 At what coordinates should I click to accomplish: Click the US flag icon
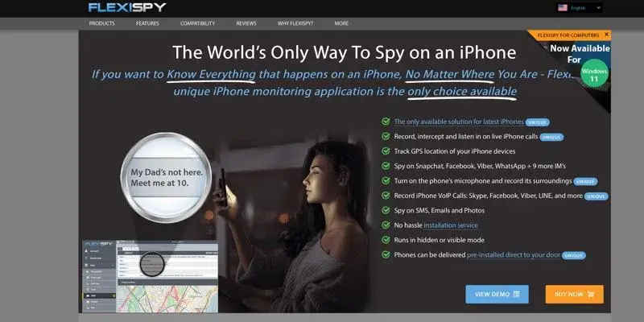click(x=563, y=7)
